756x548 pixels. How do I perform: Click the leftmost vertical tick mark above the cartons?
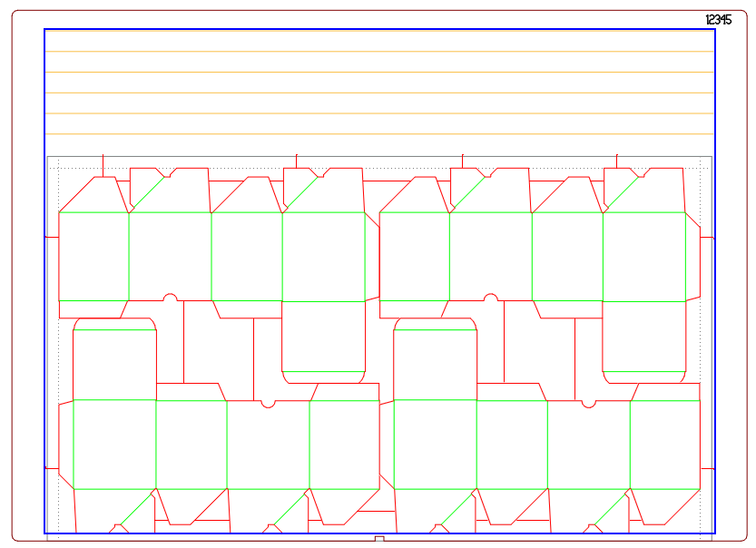coord(103,165)
